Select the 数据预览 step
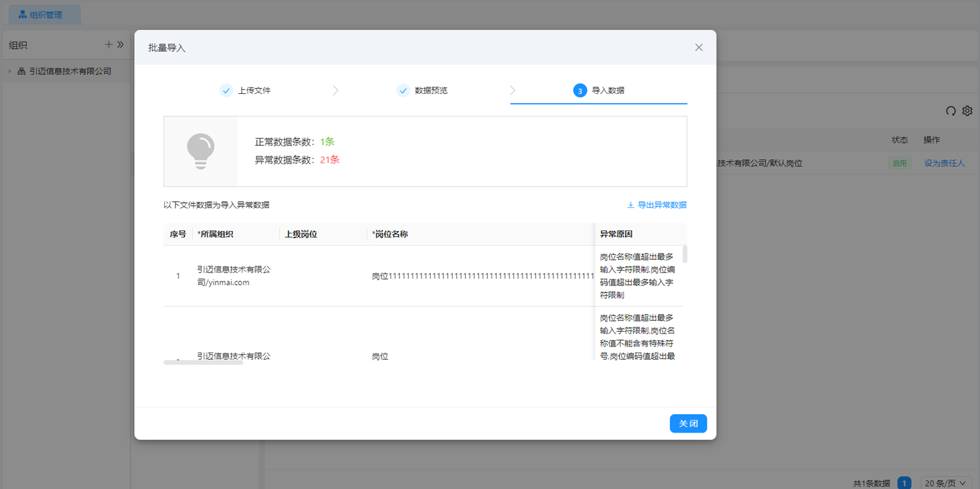The width and height of the screenshot is (980, 489). tap(431, 90)
